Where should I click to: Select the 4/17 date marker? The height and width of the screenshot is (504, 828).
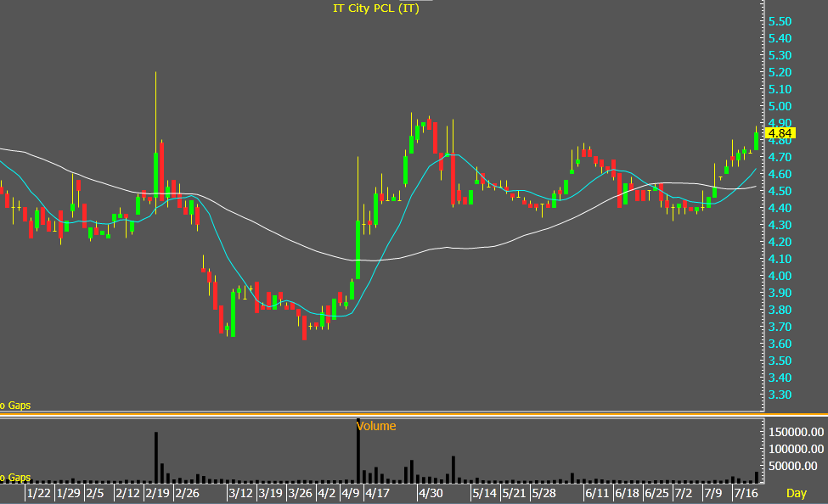(377, 494)
